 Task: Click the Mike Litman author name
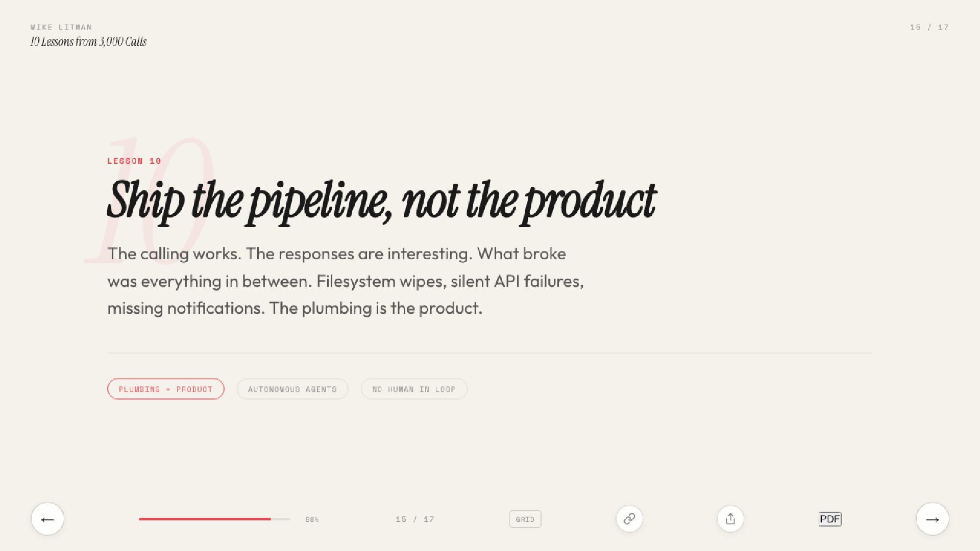coord(61,27)
